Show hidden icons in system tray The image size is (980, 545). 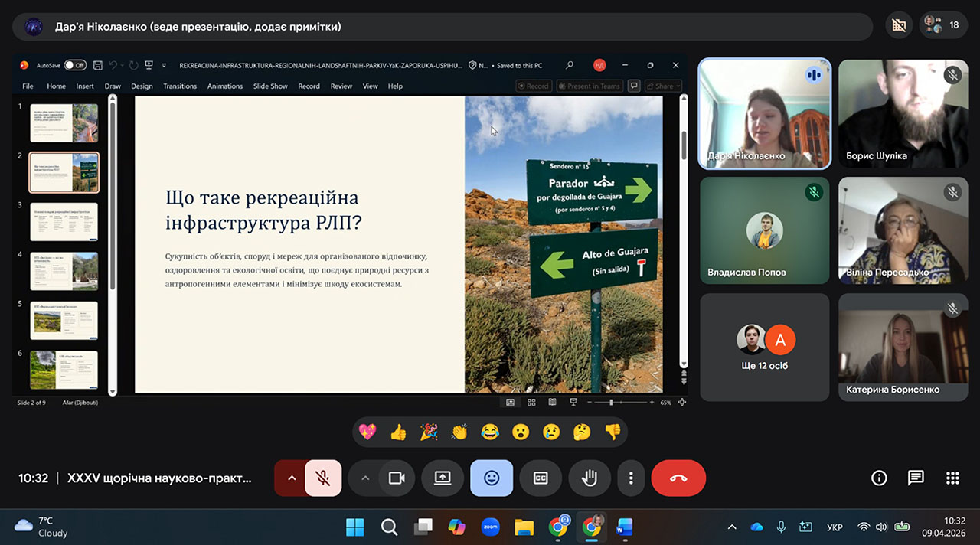(x=732, y=527)
